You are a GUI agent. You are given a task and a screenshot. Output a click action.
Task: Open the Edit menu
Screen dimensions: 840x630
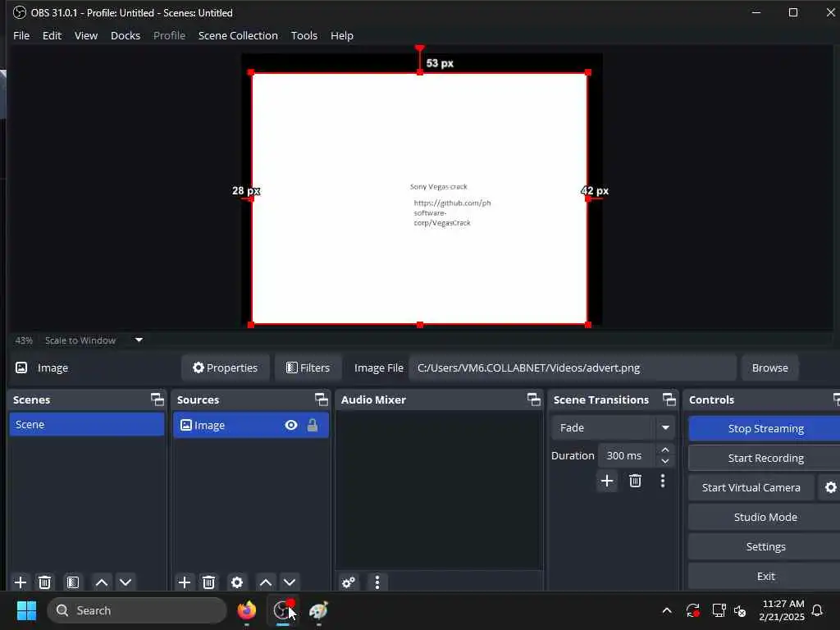point(52,35)
